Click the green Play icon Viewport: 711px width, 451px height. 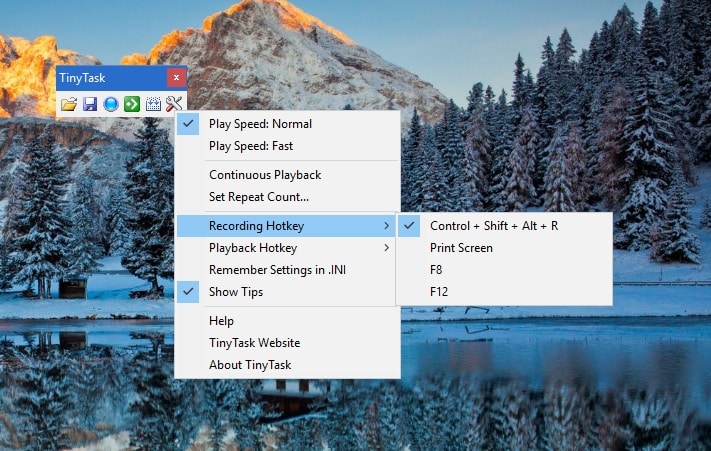pos(132,104)
